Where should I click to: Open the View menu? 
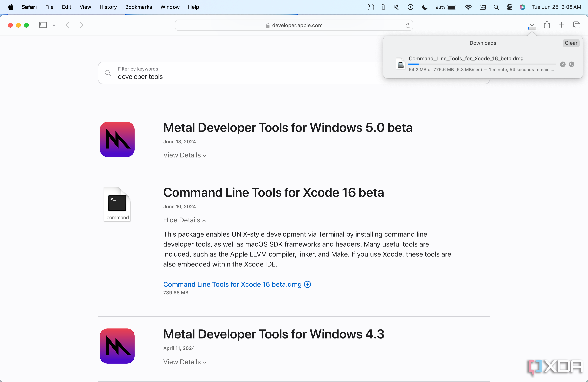pos(85,7)
